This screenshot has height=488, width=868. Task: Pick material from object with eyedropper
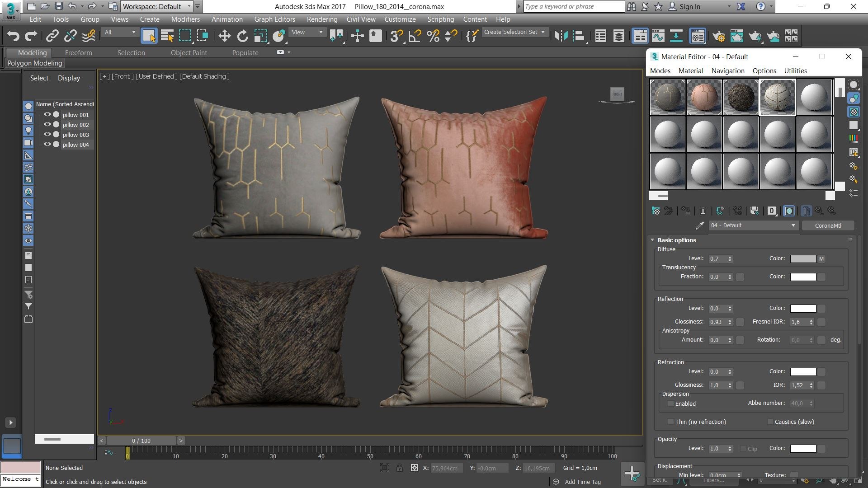699,225
